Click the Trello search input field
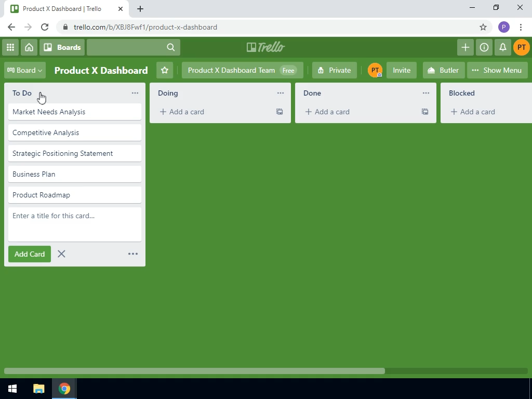Viewport: 532px width, 399px height. 134,47
